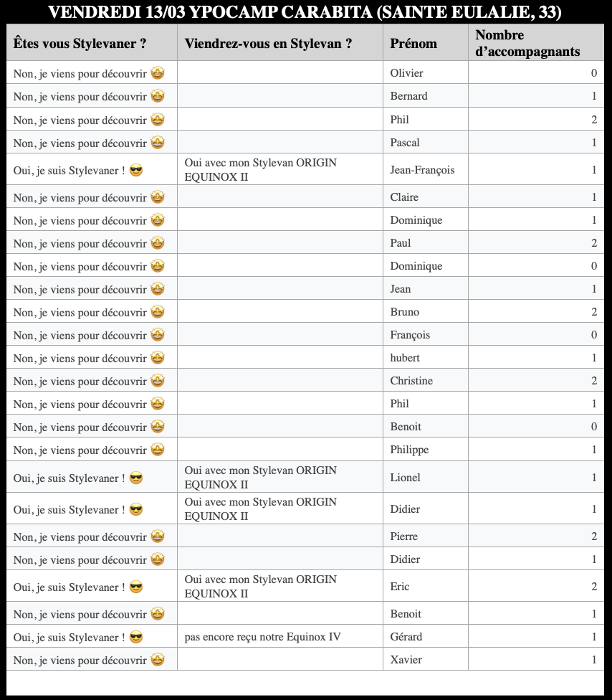
Task: Select the name cell "Jean-François"
Action: pos(422,170)
